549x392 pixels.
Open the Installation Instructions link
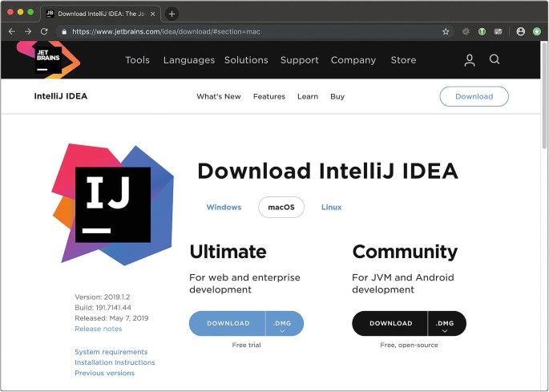pyautogui.click(x=115, y=362)
